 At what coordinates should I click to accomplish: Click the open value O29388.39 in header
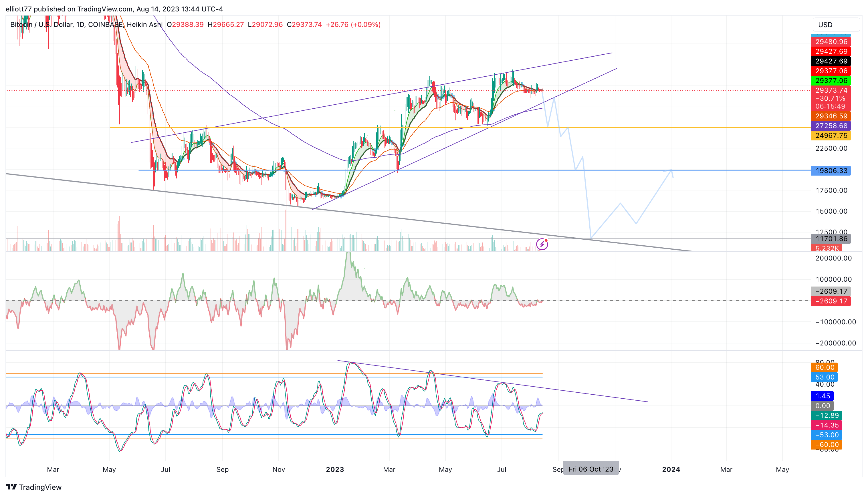coord(185,25)
